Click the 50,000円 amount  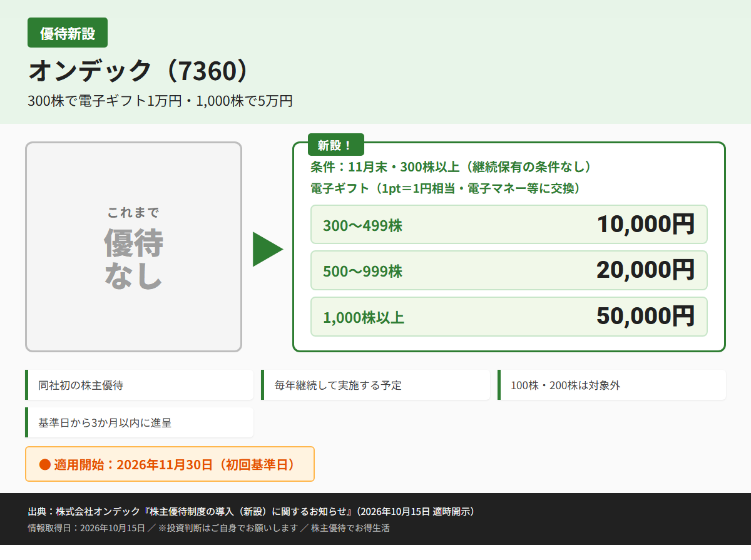pos(645,316)
